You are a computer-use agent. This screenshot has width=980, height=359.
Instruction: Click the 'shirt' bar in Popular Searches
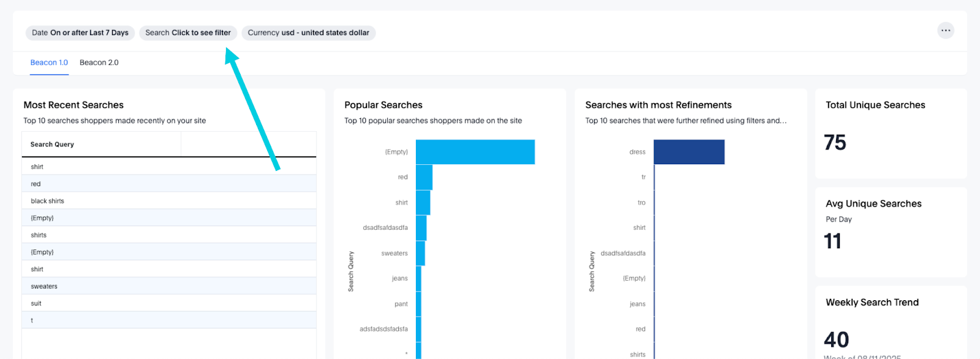click(x=423, y=203)
